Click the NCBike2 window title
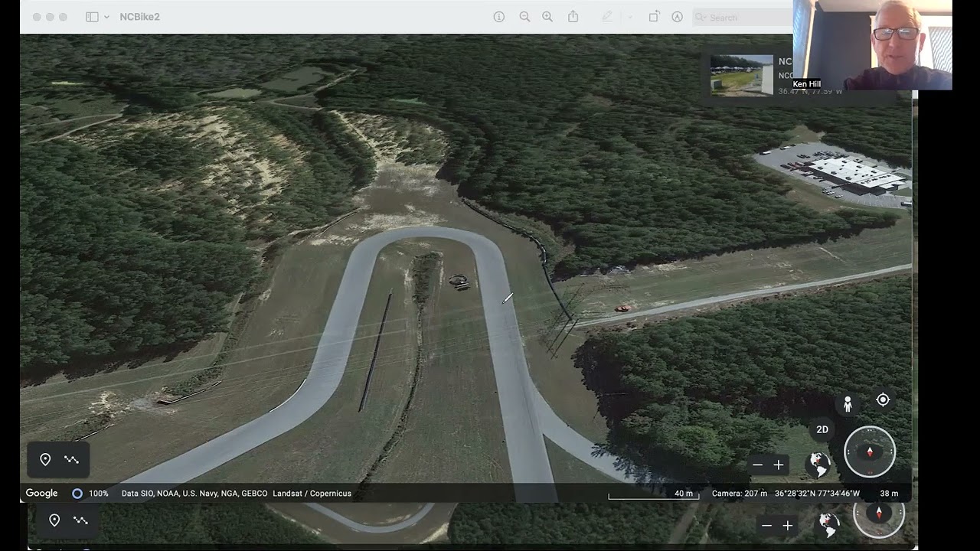This screenshot has height=551, width=980. point(139,17)
